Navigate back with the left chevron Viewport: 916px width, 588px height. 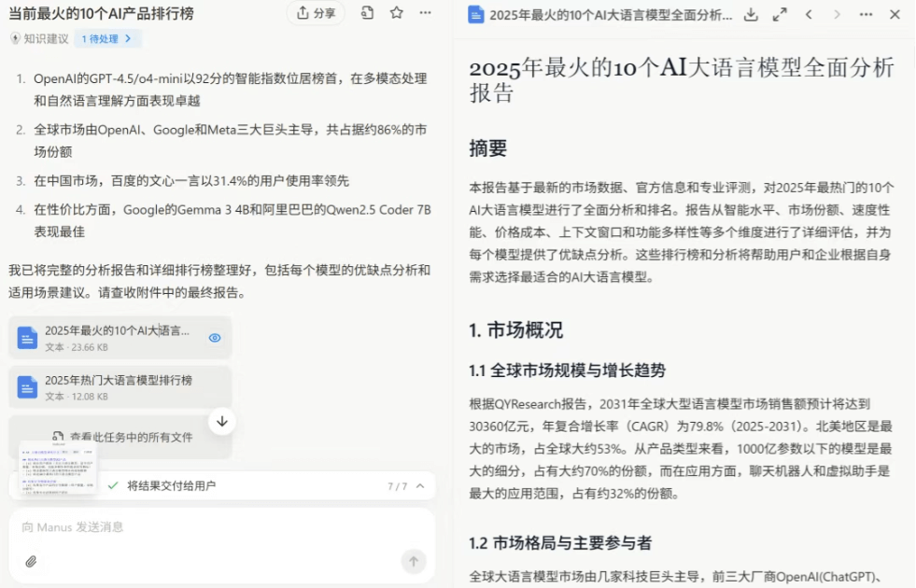[809, 15]
